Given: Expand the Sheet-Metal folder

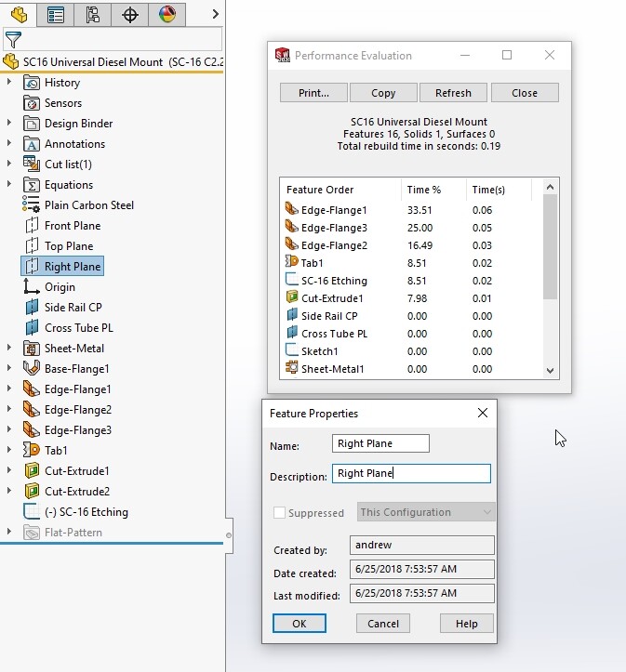Looking at the screenshot, I should [x=9, y=348].
